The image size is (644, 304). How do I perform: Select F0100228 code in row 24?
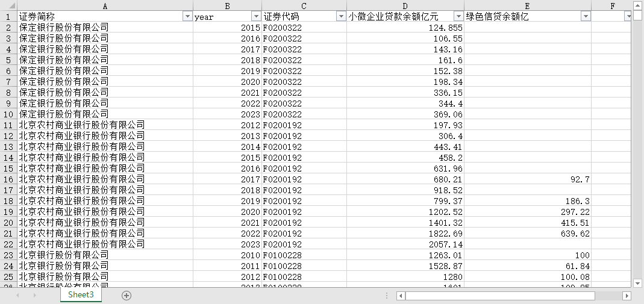[304, 266]
